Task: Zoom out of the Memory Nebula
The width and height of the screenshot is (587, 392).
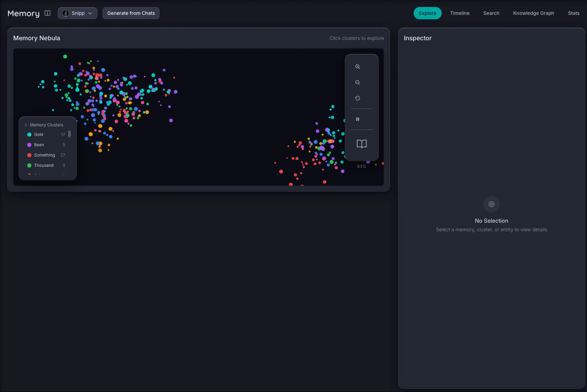Action: (357, 82)
